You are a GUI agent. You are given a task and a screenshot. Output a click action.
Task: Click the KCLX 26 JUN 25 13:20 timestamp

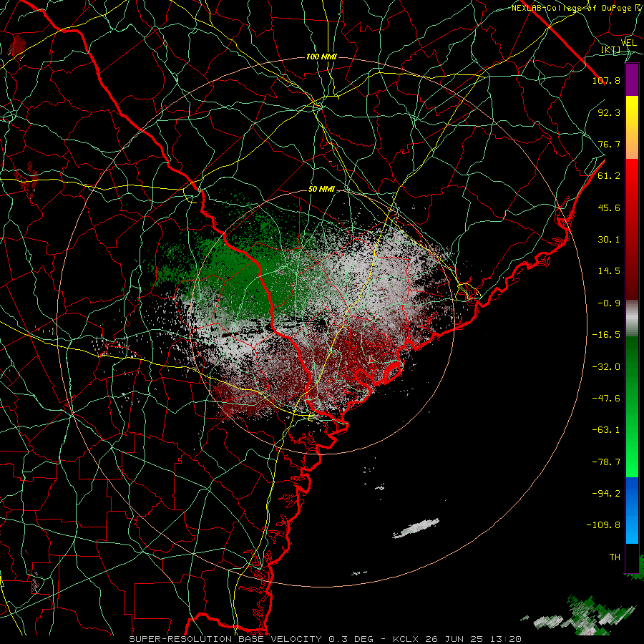[x=457, y=639]
